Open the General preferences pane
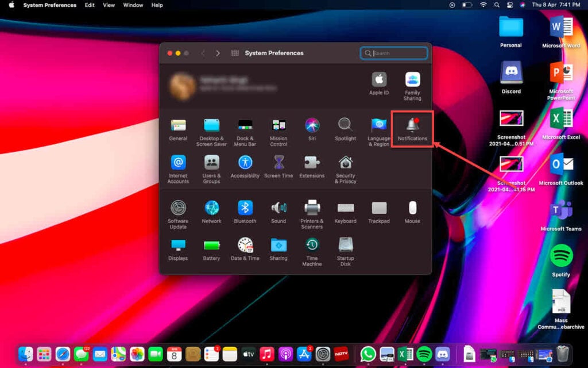This screenshot has width=588, height=368. pos(178,129)
